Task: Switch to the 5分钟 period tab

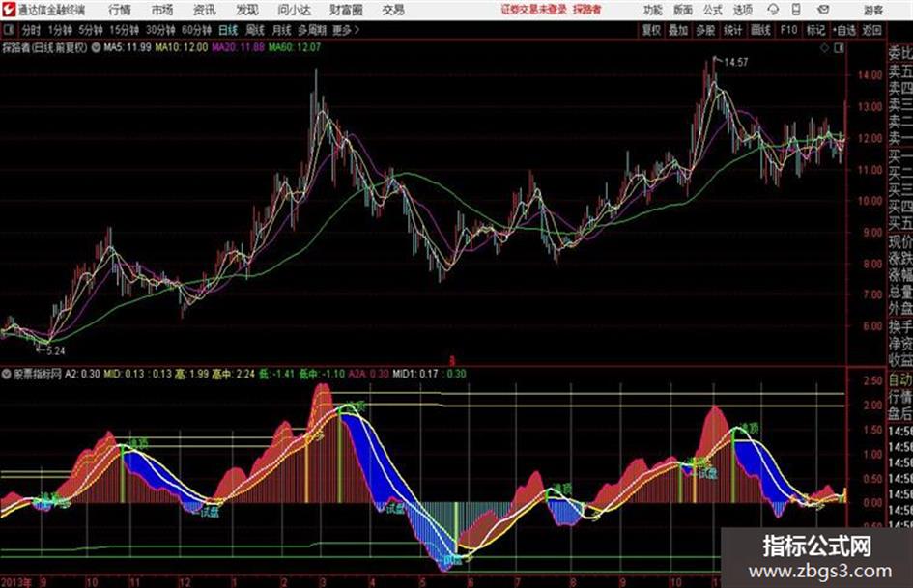Action: click(x=91, y=30)
